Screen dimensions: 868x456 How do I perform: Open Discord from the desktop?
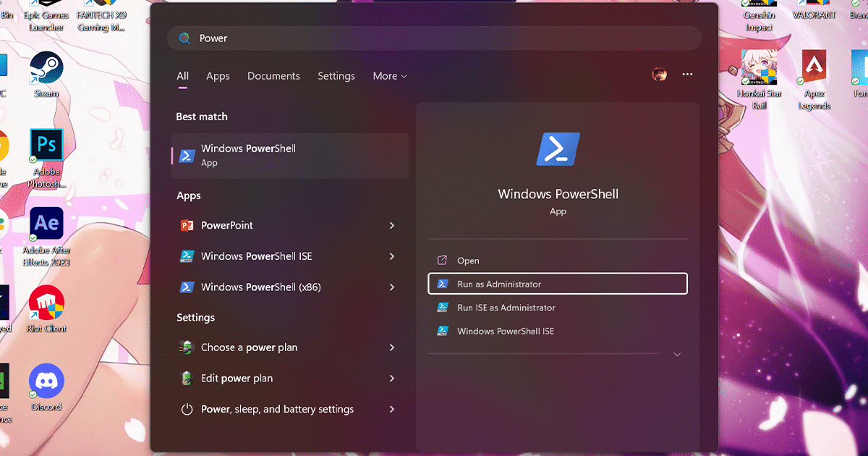pyautogui.click(x=46, y=381)
